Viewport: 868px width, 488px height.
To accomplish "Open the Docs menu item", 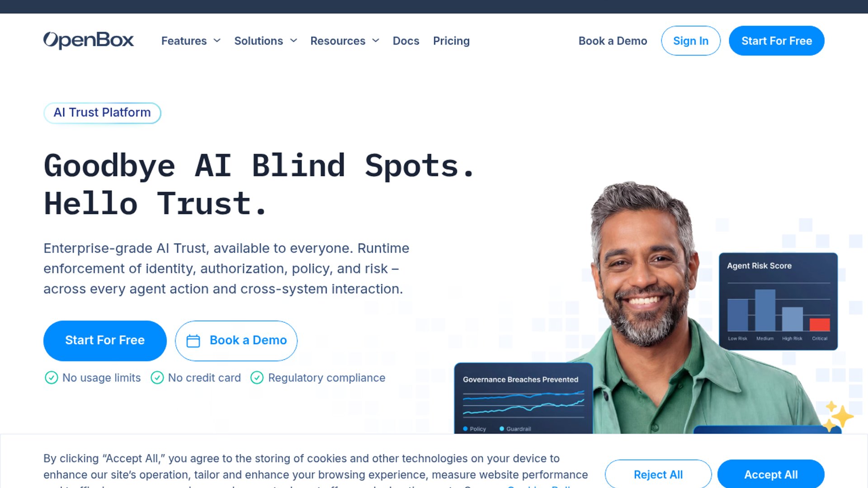I will 406,41.
